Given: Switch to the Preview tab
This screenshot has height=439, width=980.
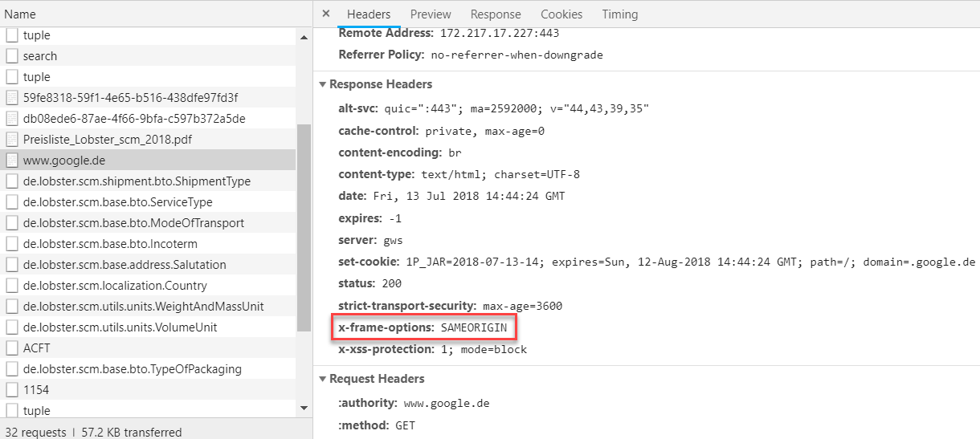Looking at the screenshot, I should point(431,14).
